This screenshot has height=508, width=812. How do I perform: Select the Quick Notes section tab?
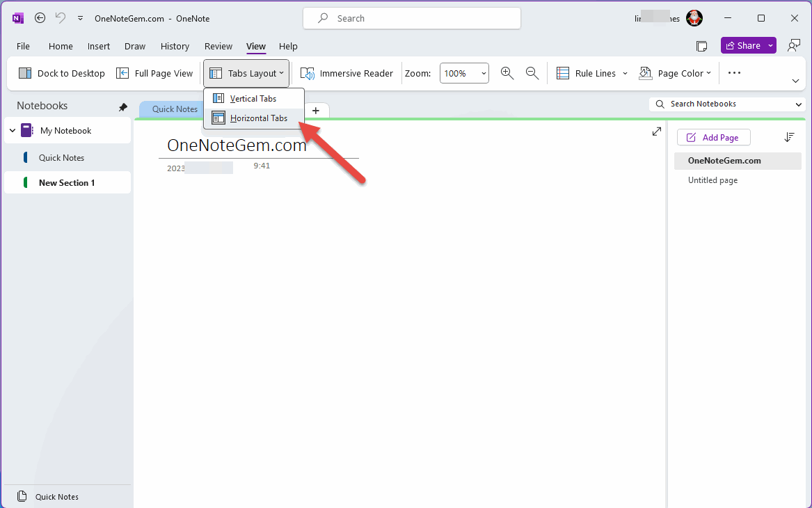pos(174,109)
